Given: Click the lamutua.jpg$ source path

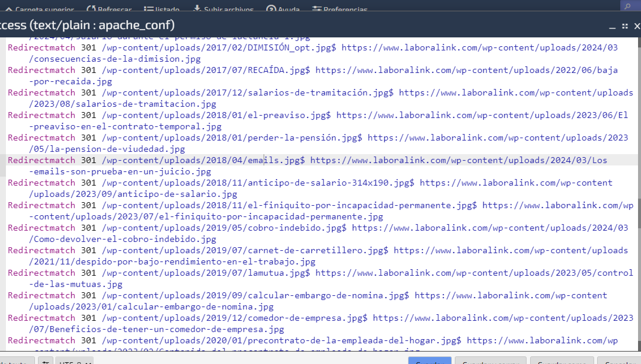Looking at the screenshot, I should 206,273.
